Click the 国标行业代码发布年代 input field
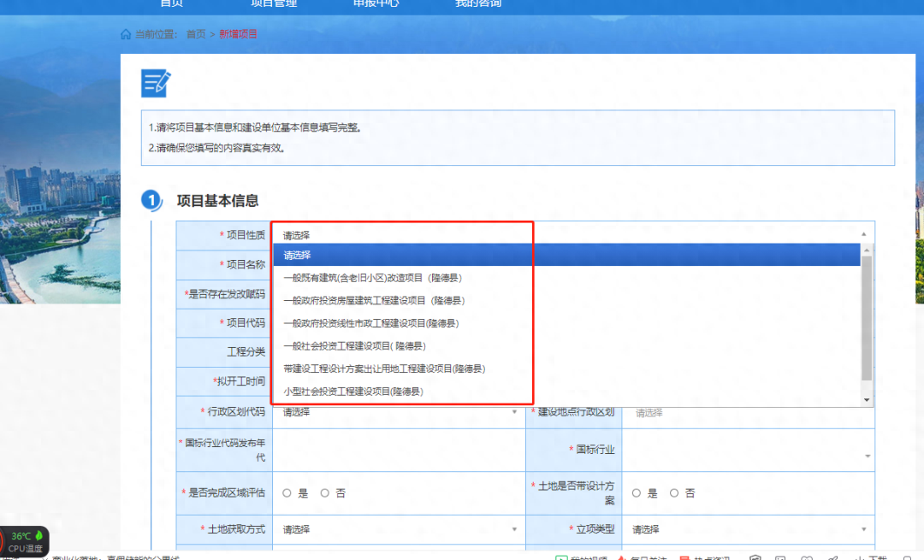This screenshot has width=924, height=560. pyautogui.click(x=399, y=451)
